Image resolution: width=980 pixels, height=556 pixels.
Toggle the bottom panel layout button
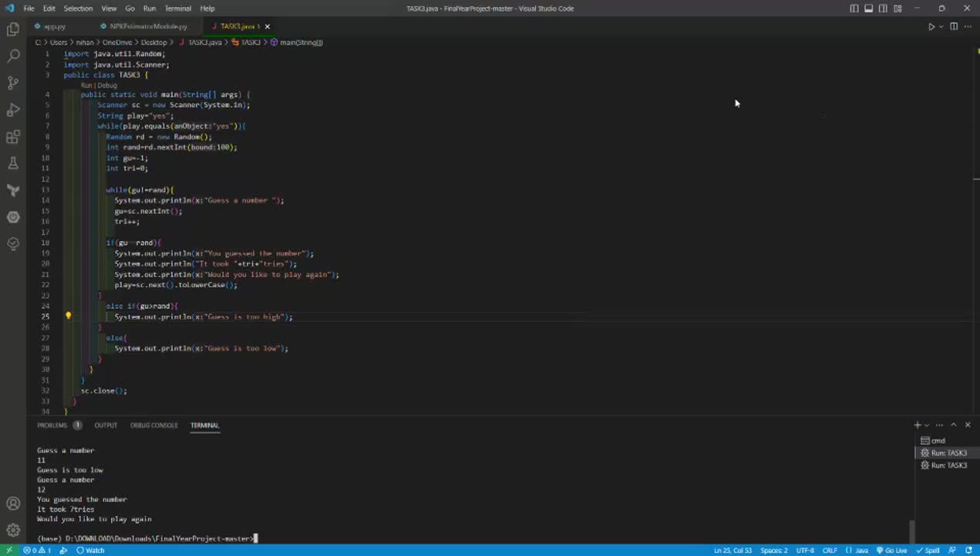coord(869,8)
